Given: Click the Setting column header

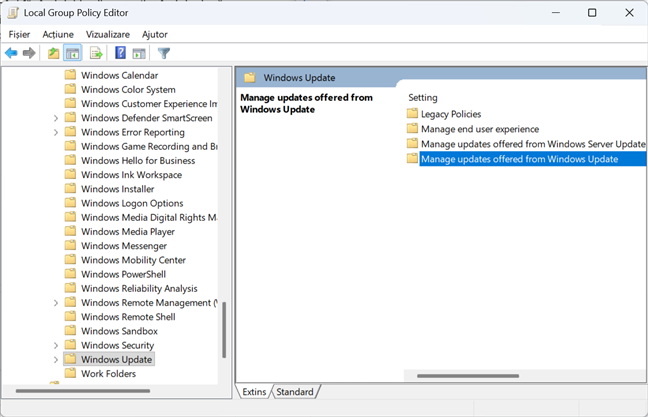Looking at the screenshot, I should coord(423,98).
